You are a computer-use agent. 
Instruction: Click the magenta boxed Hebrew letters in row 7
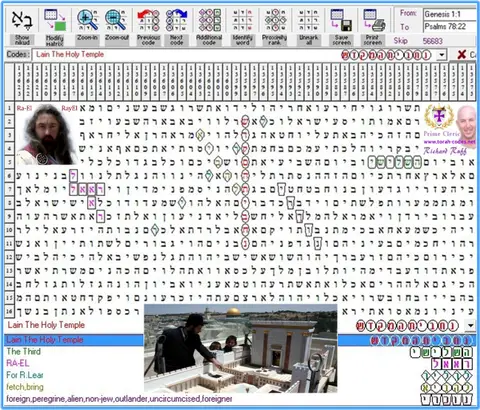87,189
